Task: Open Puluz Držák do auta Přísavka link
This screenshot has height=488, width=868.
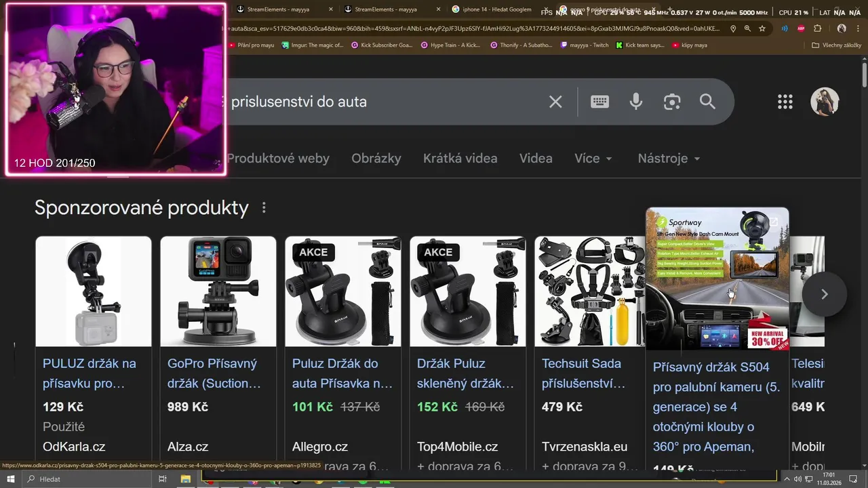Action: (342, 373)
